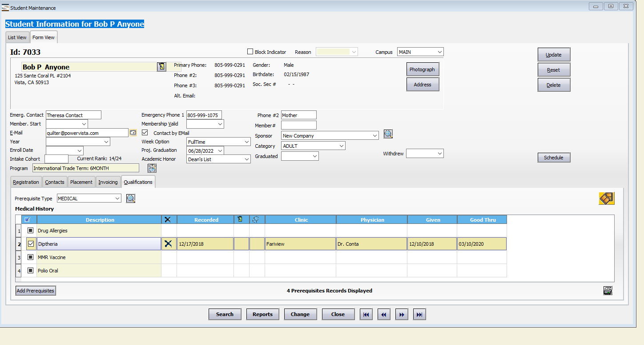The image size is (644, 345).
Task: Click the Address button
Action: click(423, 85)
